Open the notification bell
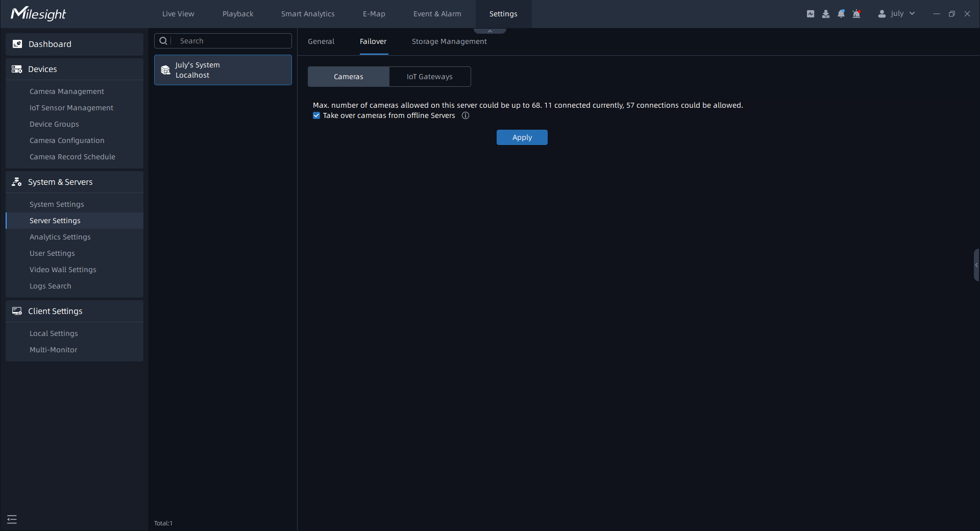Screen dimensions: 980x531 point(841,14)
